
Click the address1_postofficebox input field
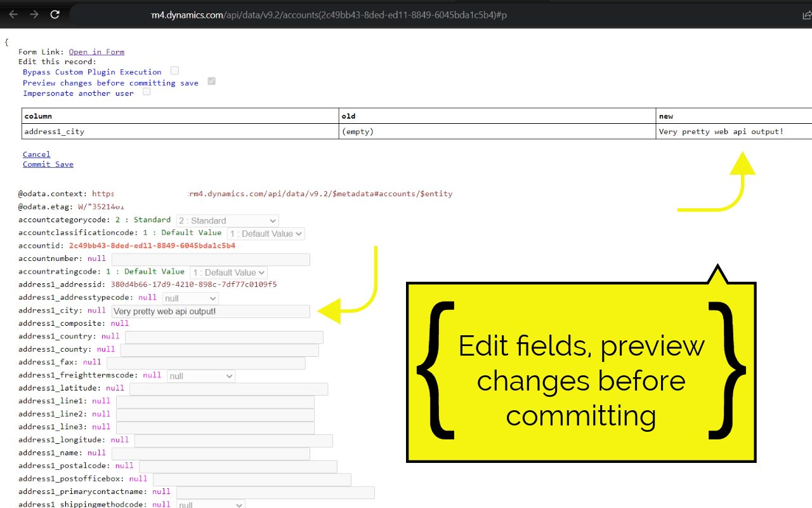pyautogui.click(x=252, y=479)
